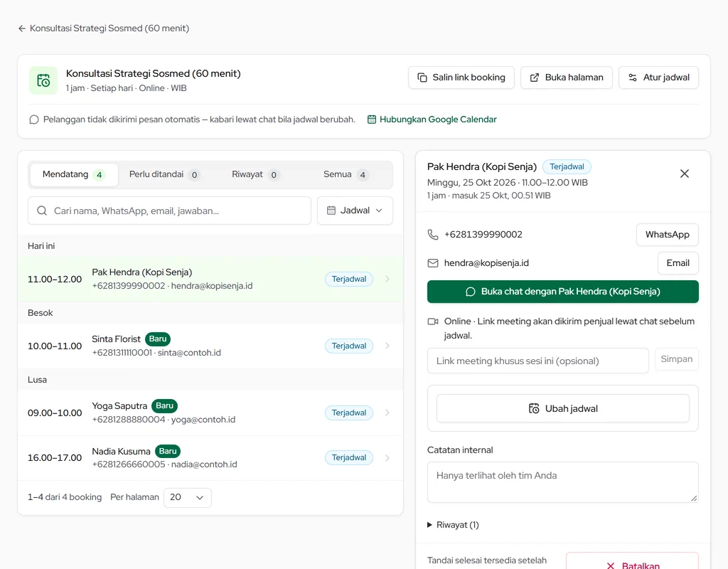The image size is (728, 569).
Task: Click the Email contact button
Action: point(678,263)
